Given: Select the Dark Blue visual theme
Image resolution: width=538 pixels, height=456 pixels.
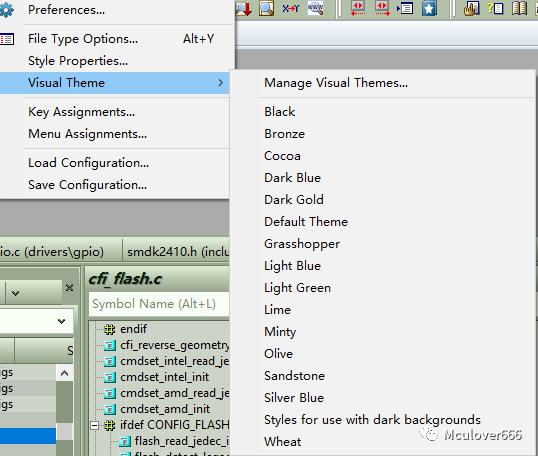Looking at the screenshot, I should [x=292, y=178].
